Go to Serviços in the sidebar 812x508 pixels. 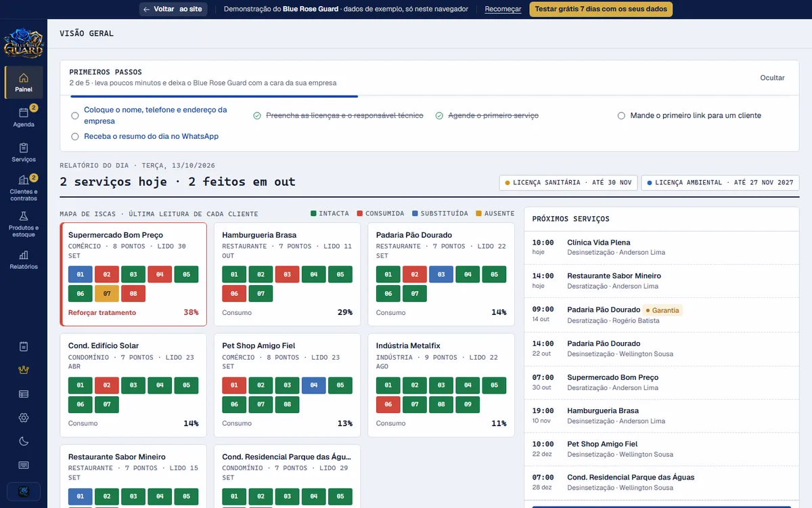pyautogui.click(x=24, y=152)
